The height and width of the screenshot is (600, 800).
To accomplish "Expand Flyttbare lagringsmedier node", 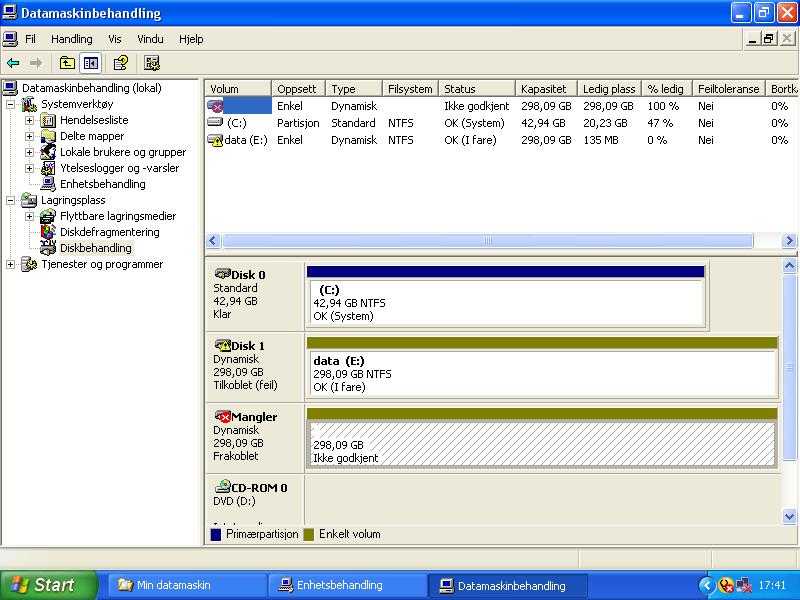I will click(x=30, y=216).
